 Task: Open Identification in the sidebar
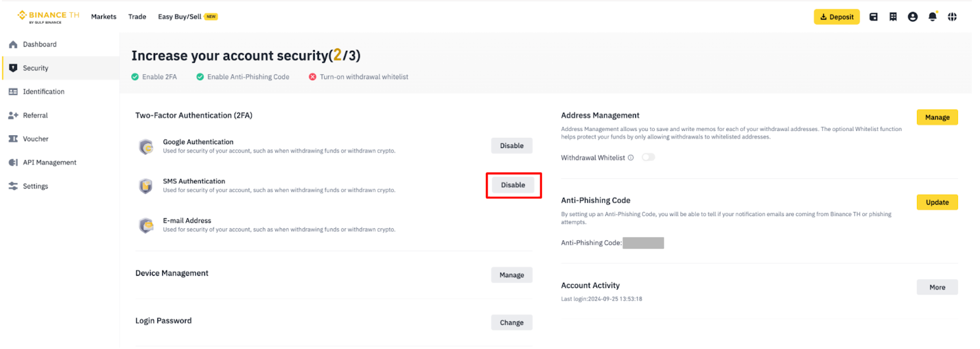point(43,92)
